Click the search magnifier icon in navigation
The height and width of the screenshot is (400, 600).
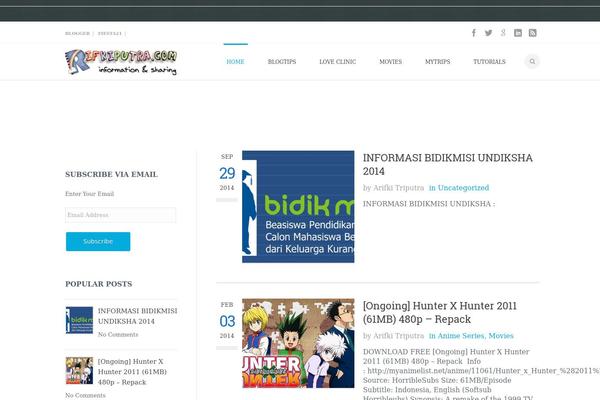coord(532,61)
